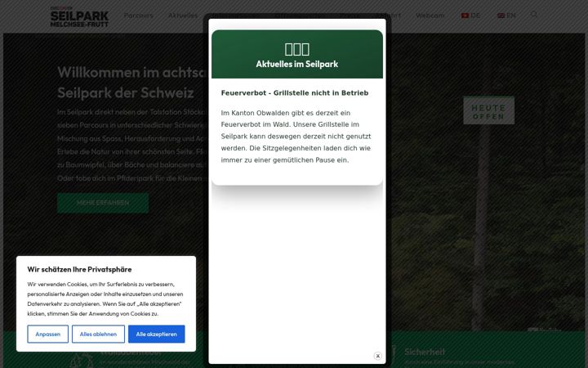588x368 pixels.
Task: Close the Aktuelles im Seilpark popup
Action: pyautogui.click(x=377, y=356)
